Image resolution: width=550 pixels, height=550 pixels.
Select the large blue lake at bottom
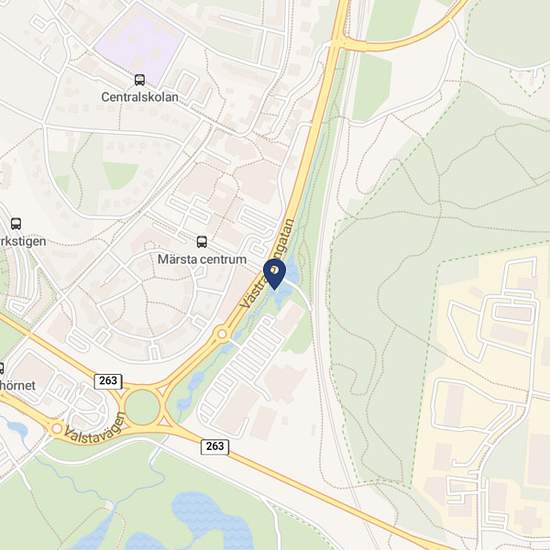click(213, 520)
